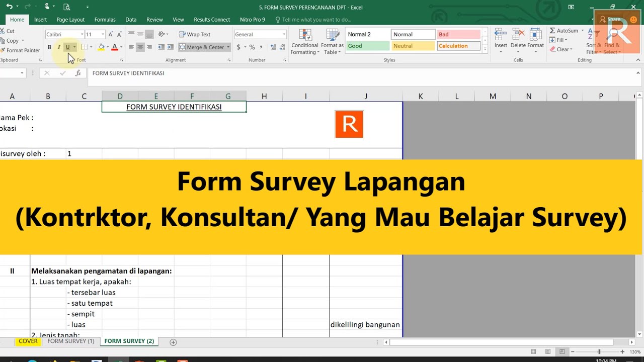The image size is (644, 362).
Task: Increase the indent
Action: (170, 47)
